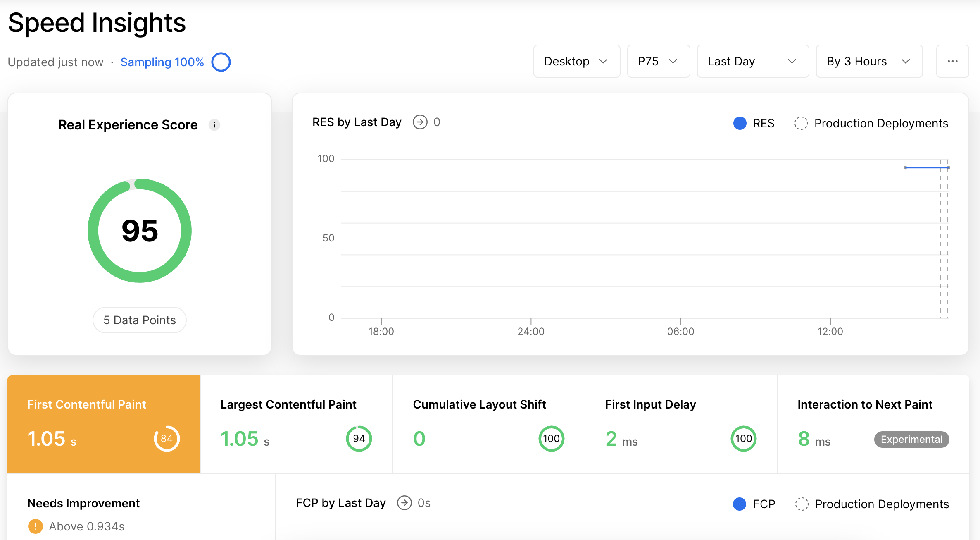Viewport: 980px width, 540px height.
Task: Toggle Production Deployments in the RES chart legend
Action: (871, 123)
